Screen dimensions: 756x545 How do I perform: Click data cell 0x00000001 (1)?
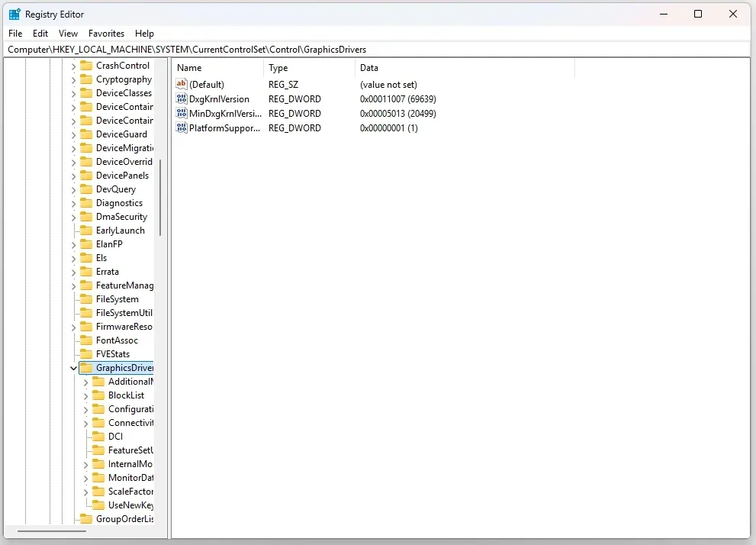pyautogui.click(x=388, y=127)
